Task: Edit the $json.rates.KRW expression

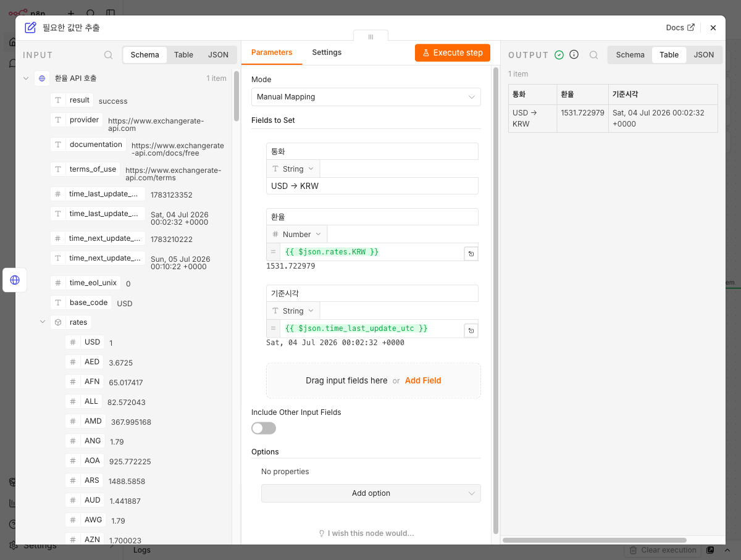Action: pyautogui.click(x=372, y=252)
